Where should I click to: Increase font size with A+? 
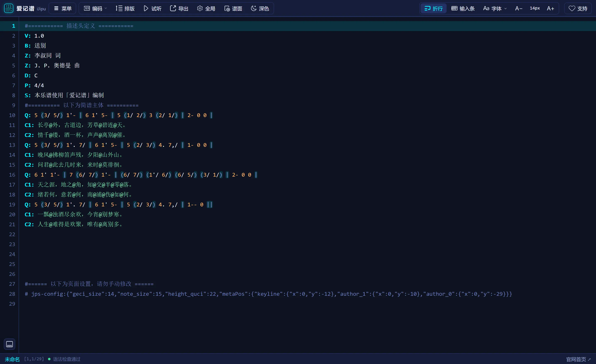coord(550,8)
